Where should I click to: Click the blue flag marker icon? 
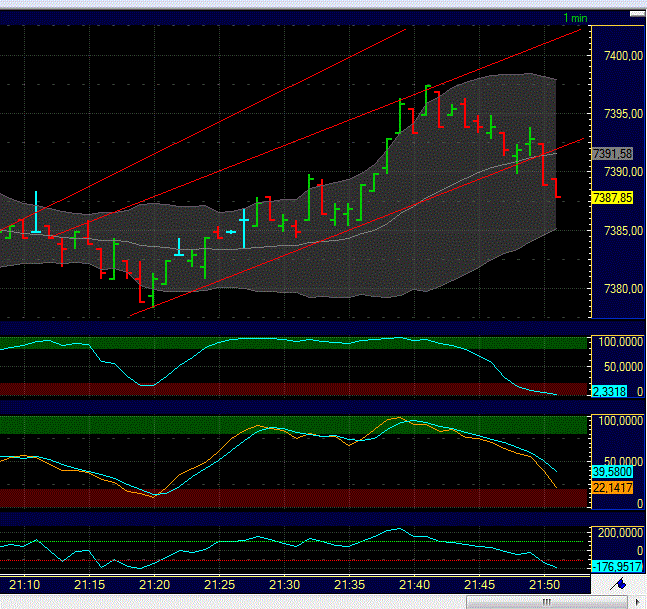click(x=618, y=584)
